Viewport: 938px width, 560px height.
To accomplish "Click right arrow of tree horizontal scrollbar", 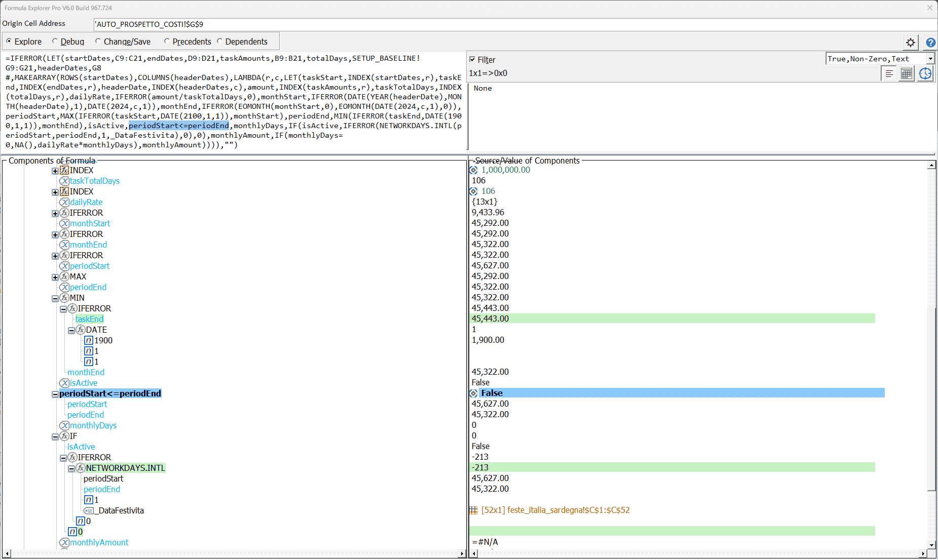I will coord(461,554).
